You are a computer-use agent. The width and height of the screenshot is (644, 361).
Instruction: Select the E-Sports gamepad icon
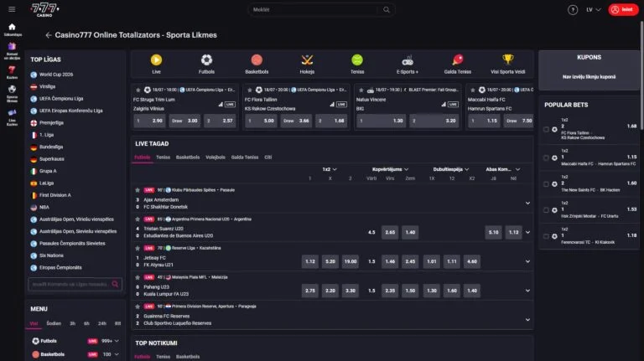point(408,59)
